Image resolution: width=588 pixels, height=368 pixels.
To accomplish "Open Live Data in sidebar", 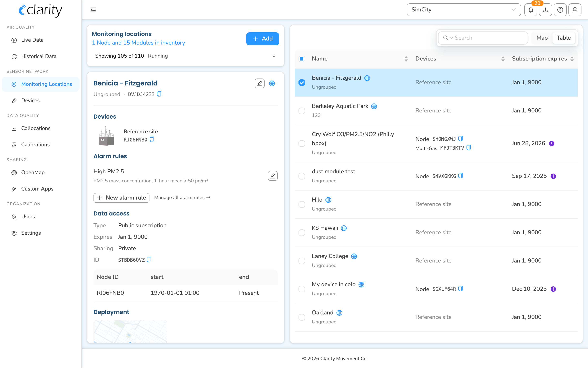I will pos(41,40).
